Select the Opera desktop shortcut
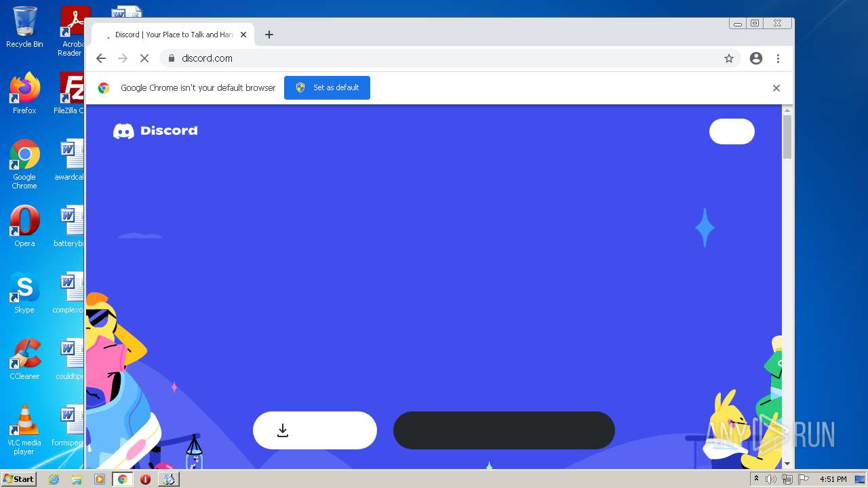This screenshot has height=488, width=868. pos(24,226)
